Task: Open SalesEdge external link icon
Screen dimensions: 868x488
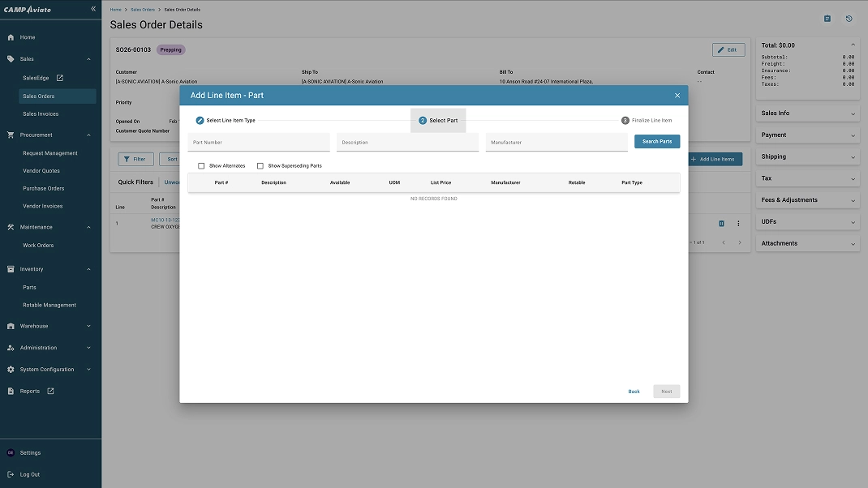Action: (x=60, y=78)
